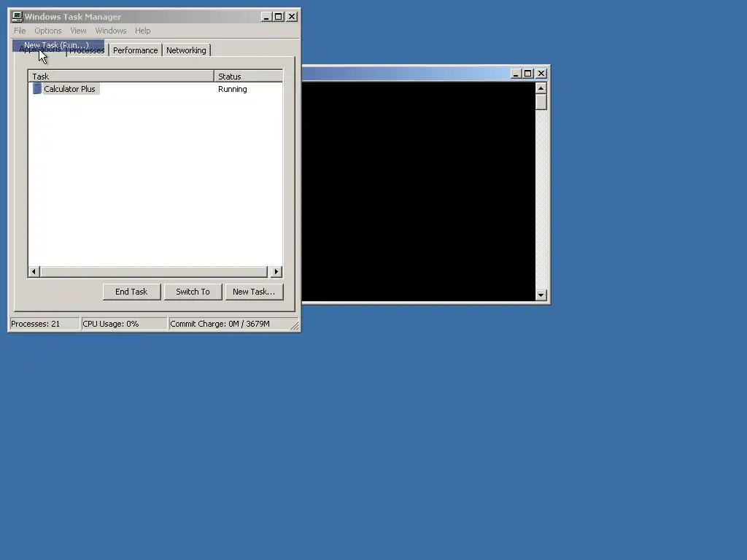Sort by the Task column header

(121, 76)
